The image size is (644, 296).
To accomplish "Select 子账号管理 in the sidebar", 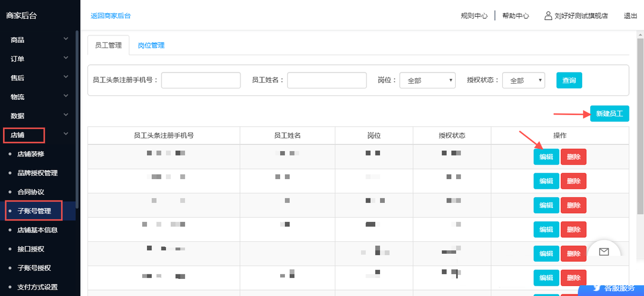I will (x=34, y=211).
